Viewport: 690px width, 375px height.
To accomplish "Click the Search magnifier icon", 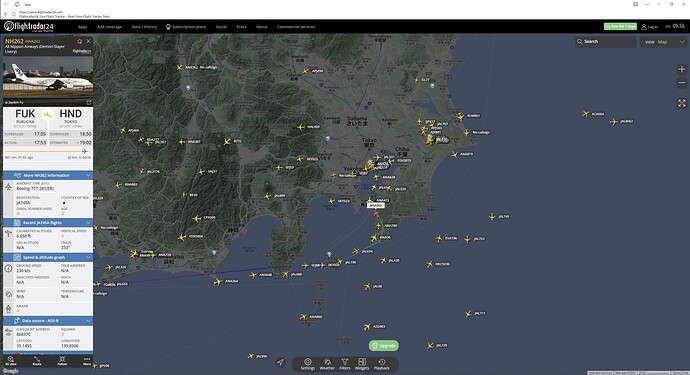I will click(x=580, y=41).
